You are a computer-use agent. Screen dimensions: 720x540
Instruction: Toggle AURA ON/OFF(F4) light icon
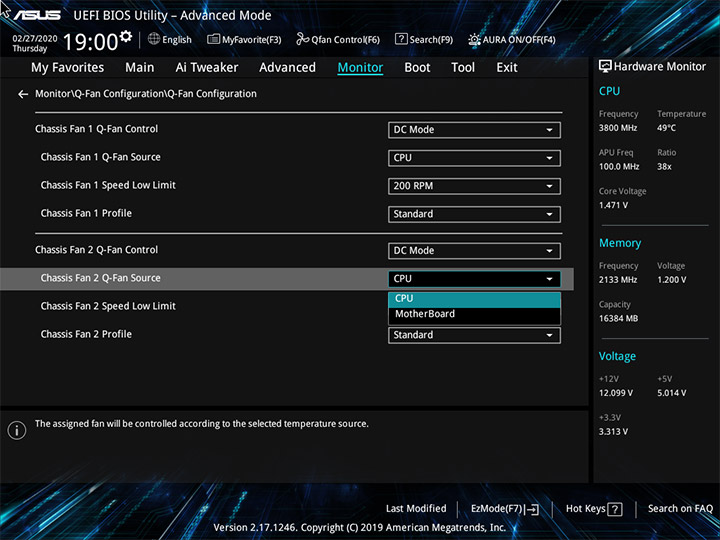pyautogui.click(x=474, y=39)
